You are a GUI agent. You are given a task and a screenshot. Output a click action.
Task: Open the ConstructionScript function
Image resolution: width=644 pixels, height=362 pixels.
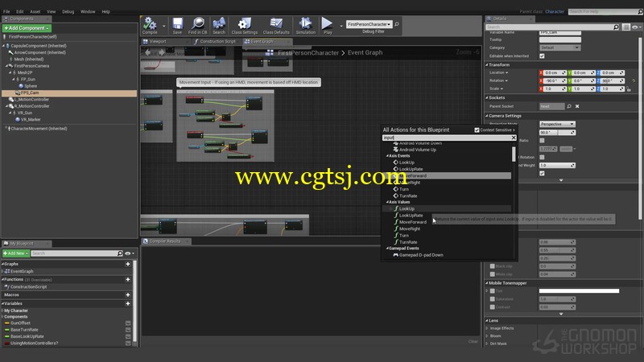pyautogui.click(x=28, y=287)
